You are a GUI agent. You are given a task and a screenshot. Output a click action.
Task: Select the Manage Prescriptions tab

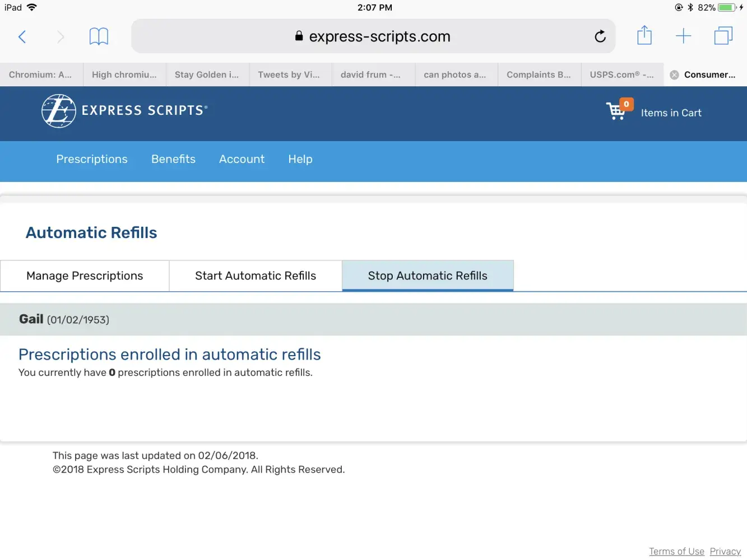pyautogui.click(x=85, y=276)
